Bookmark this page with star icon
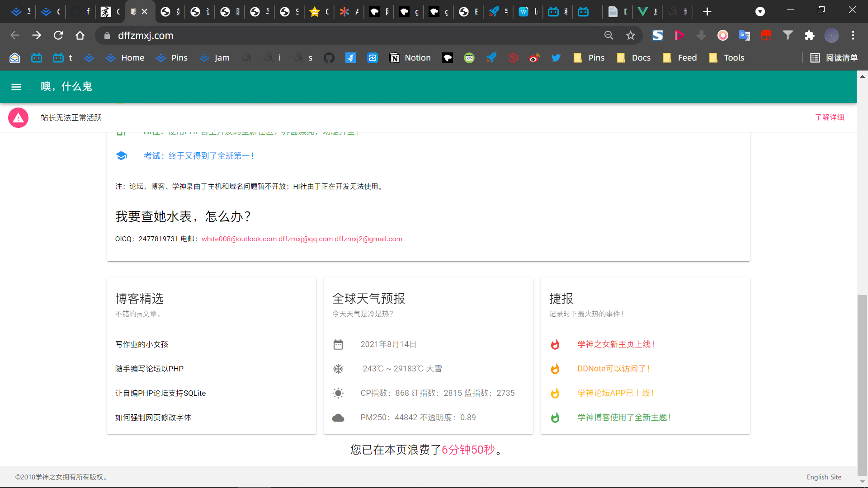 (631, 35)
